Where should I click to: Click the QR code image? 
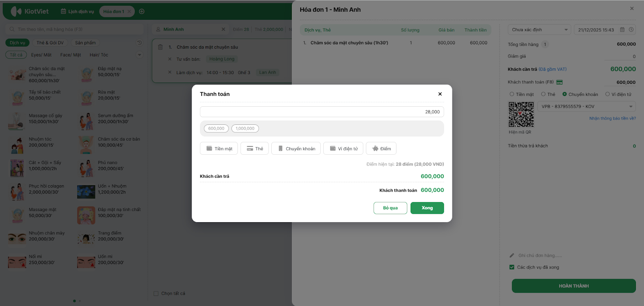point(521,114)
